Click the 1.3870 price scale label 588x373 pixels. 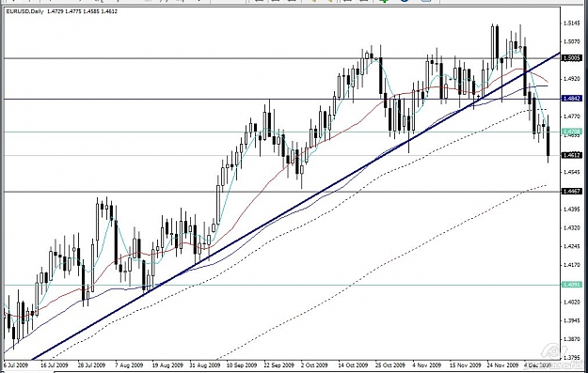tap(572, 339)
